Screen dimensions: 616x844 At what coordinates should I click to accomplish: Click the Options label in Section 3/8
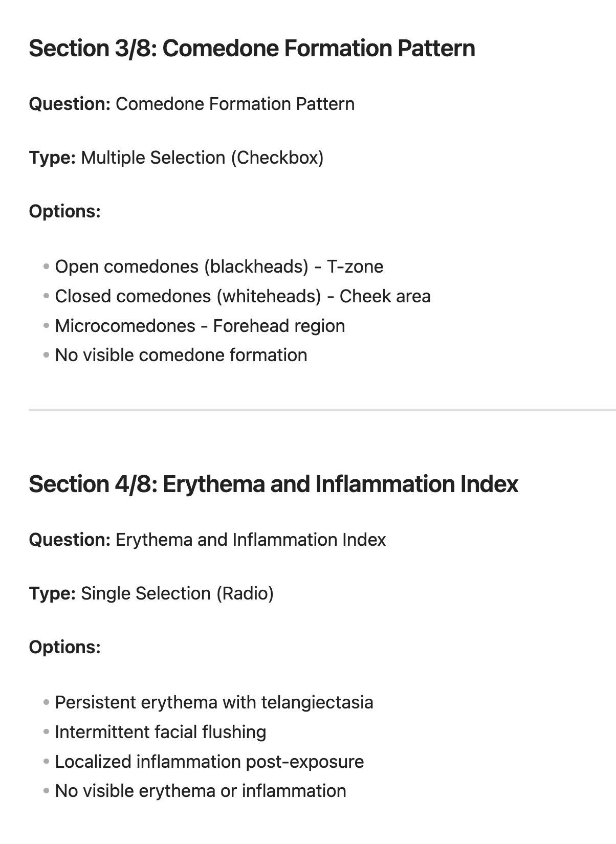(x=65, y=211)
